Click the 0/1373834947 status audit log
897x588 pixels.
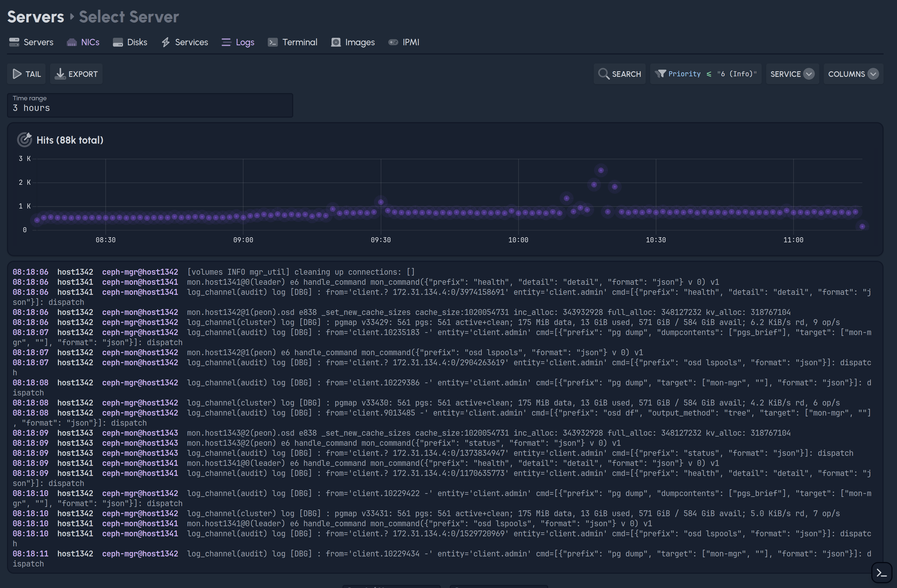click(x=442, y=453)
